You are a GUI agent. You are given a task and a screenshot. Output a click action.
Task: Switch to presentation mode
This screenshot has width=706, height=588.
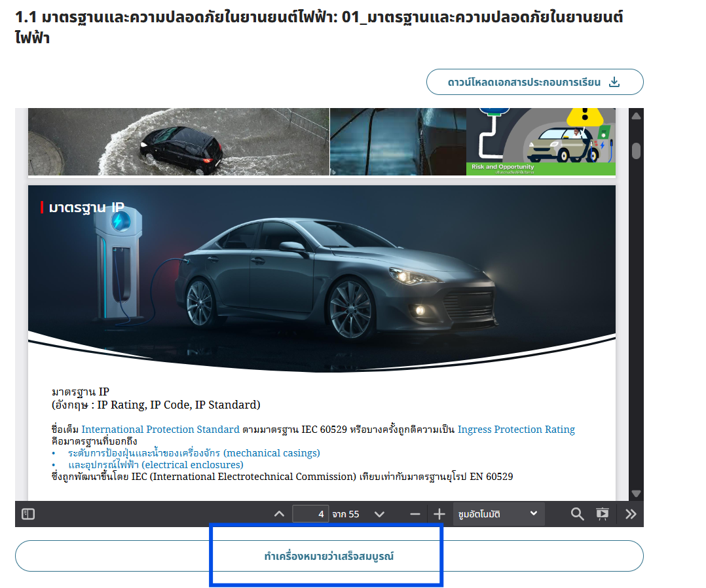(603, 514)
